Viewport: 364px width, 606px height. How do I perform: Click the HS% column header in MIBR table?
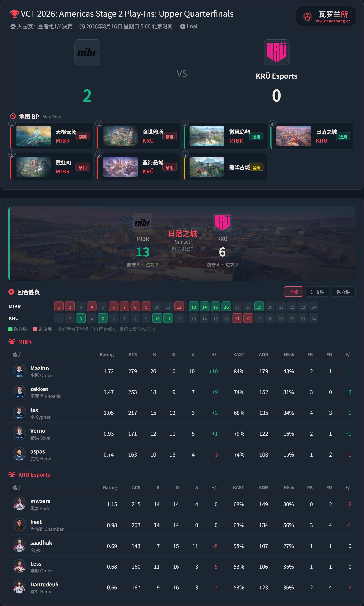[289, 355]
